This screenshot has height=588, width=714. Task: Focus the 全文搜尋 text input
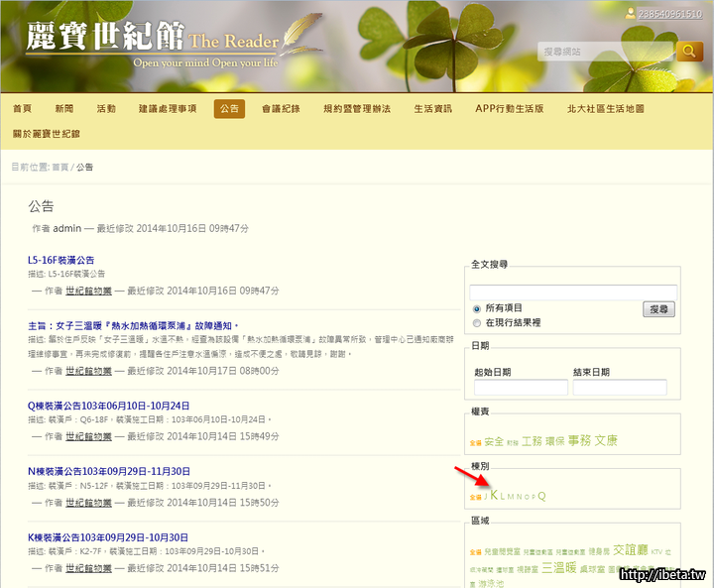pos(573,292)
